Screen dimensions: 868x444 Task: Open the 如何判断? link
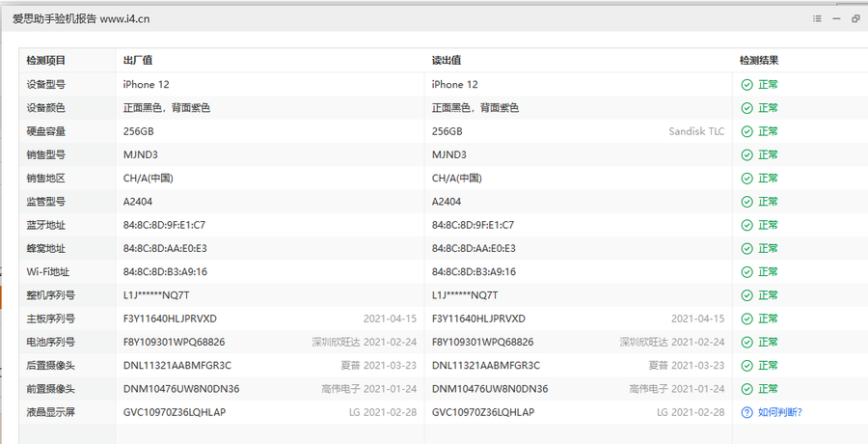(x=779, y=412)
